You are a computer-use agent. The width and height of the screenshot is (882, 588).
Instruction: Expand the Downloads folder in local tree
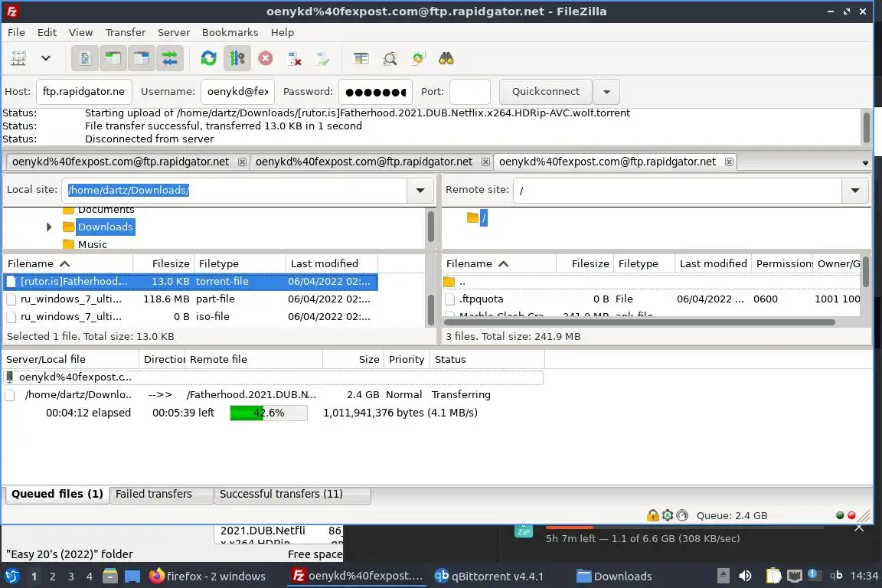tap(49, 227)
